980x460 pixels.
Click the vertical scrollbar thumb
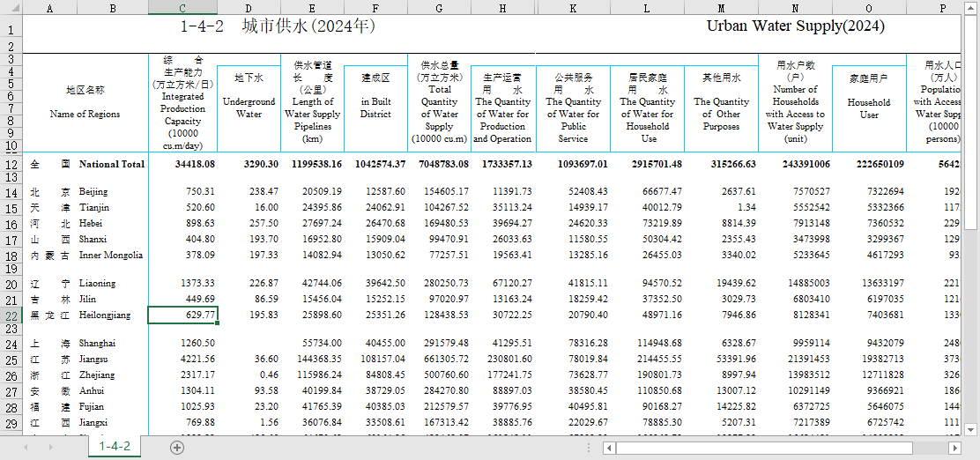(x=970, y=123)
